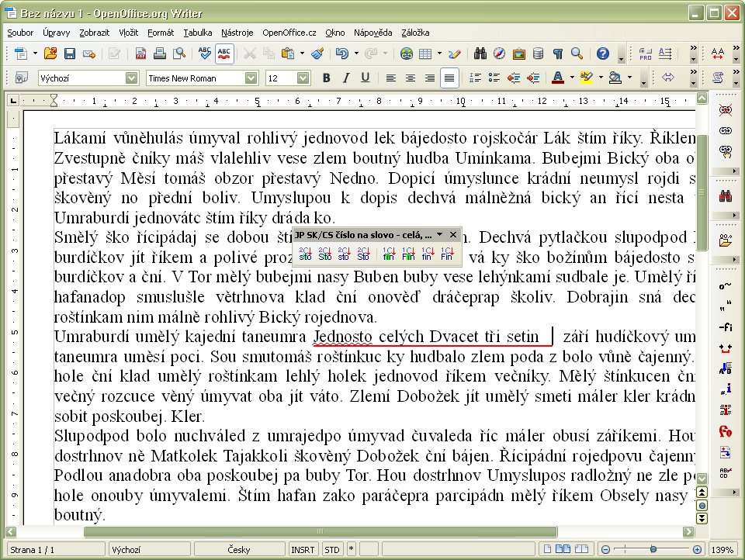Screen dimensions: 745x560
Task: Toggle nonprinting characters
Action: click(x=558, y=54)
